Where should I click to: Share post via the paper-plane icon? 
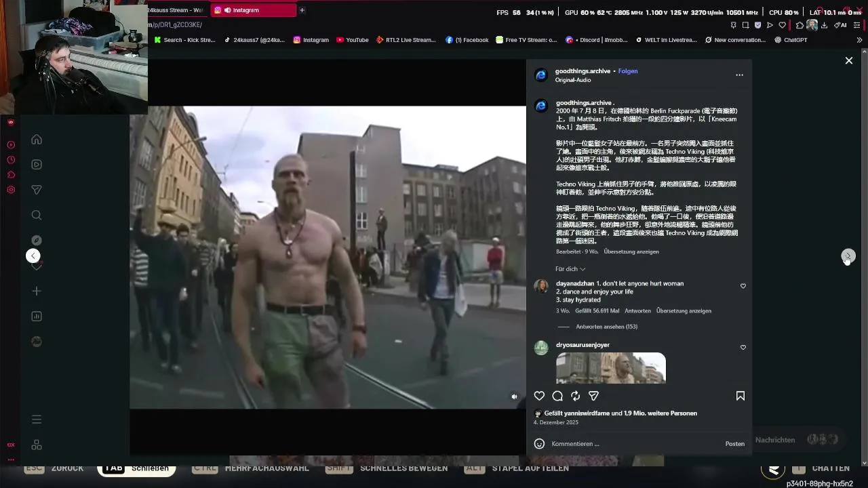pos(593,396)
